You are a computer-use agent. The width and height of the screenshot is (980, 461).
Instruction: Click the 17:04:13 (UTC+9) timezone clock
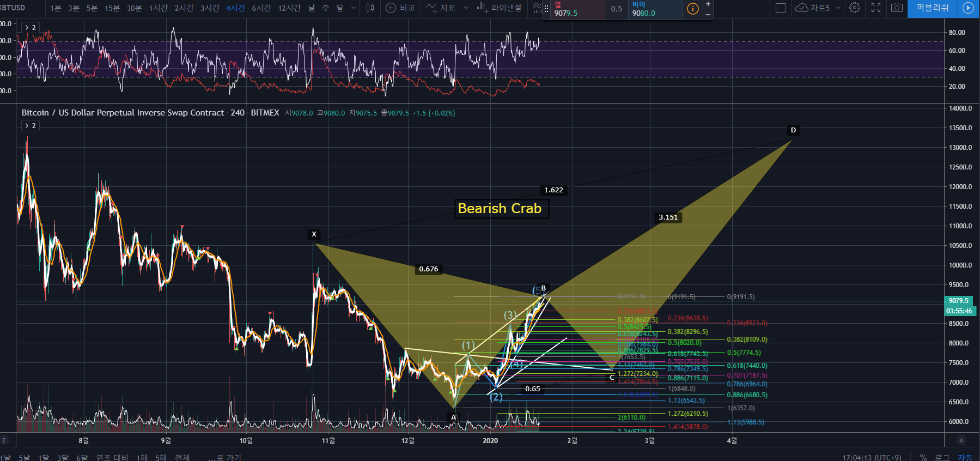point(872,457)
